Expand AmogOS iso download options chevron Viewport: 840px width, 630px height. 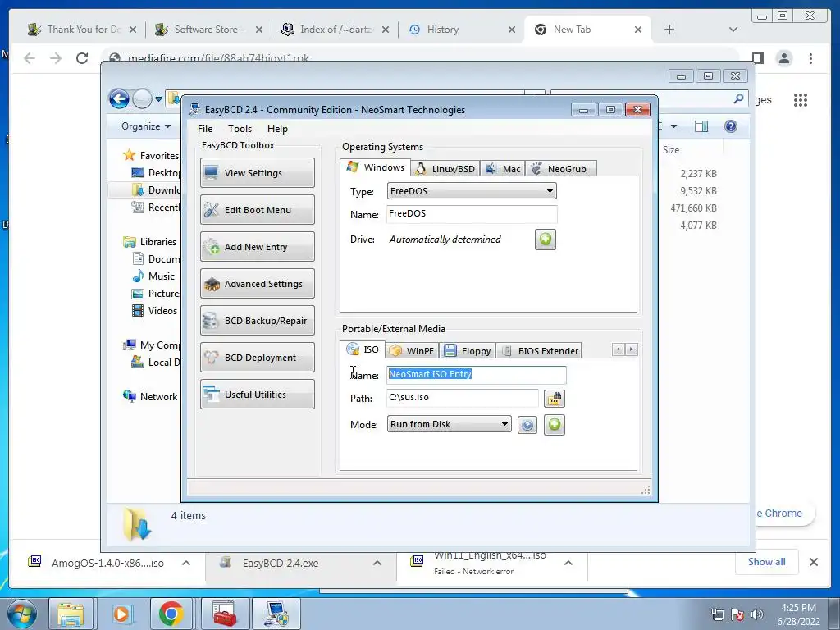click(186, 563)
